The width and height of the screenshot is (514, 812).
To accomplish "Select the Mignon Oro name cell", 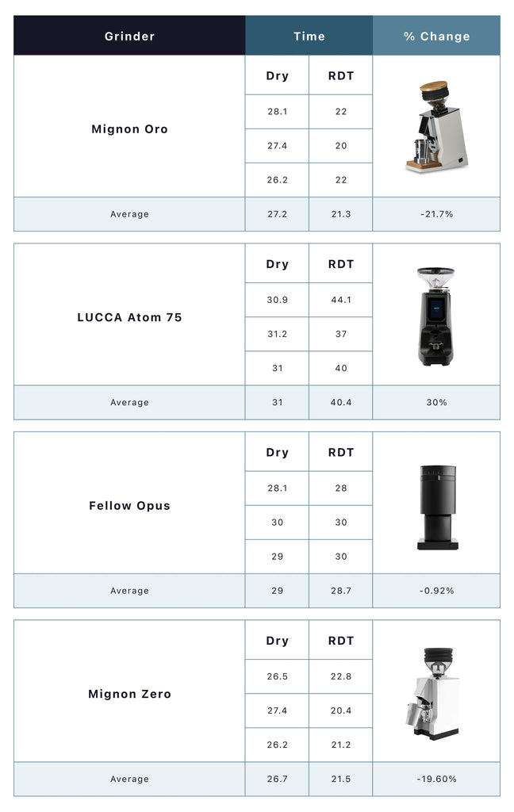I will 129,129.
